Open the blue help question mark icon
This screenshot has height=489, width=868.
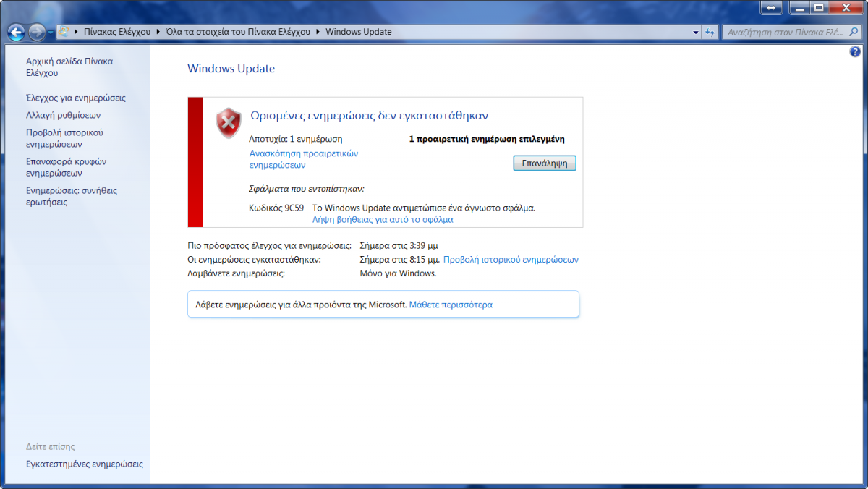[855, 52]
